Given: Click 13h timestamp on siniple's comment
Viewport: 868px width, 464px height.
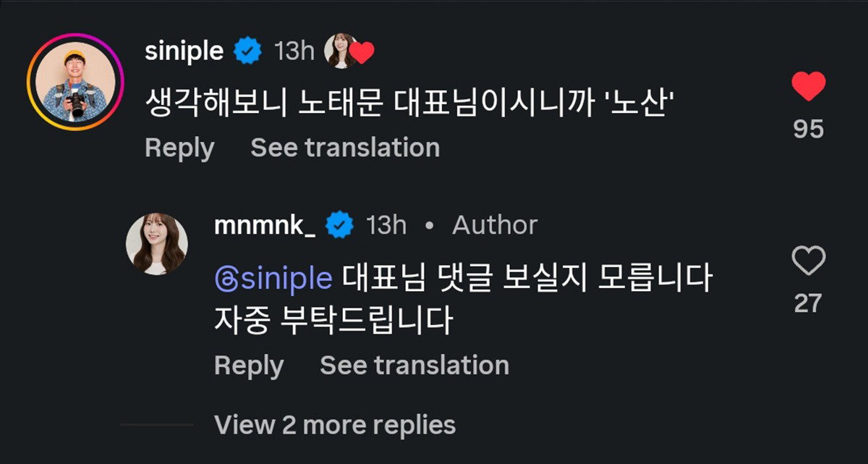Looking at the screenshot, I should 294,51.
